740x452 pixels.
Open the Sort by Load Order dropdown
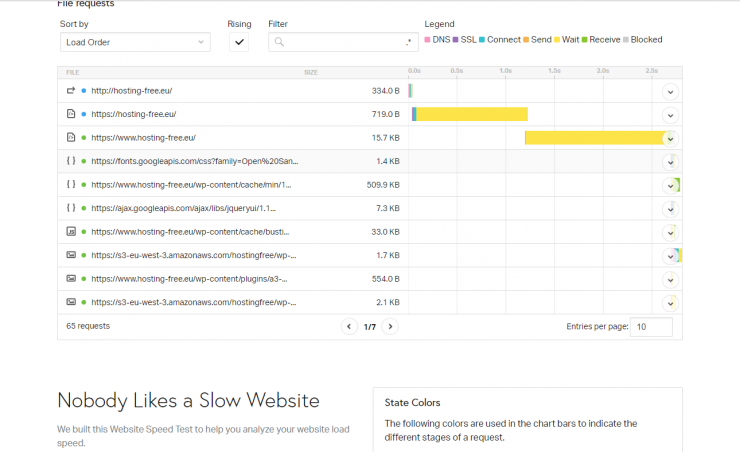[x=135, y=42]
